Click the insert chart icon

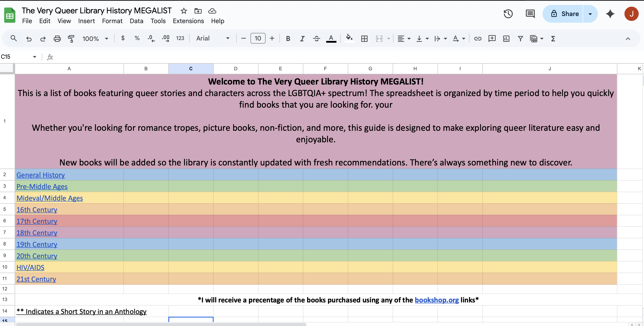[506, 38]
